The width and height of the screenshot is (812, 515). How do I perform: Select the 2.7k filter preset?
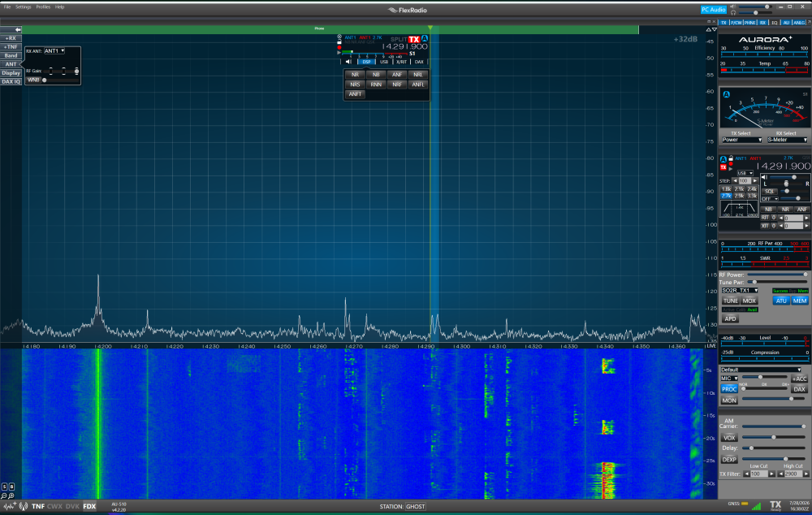pyautogui.click(x=726, y=196)
